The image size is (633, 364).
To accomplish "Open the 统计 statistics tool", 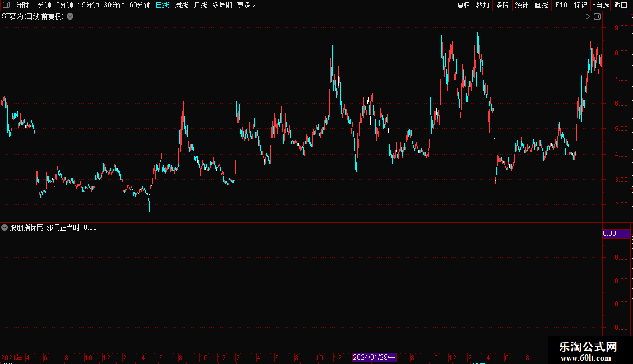I will click(x=522, y=5).
